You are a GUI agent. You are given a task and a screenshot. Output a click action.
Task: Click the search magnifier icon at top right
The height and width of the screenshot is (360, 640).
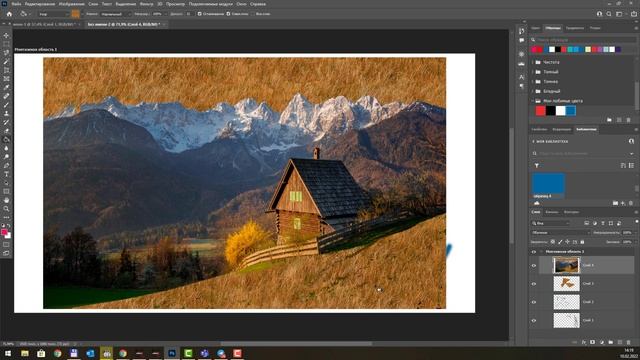[609, 14]
